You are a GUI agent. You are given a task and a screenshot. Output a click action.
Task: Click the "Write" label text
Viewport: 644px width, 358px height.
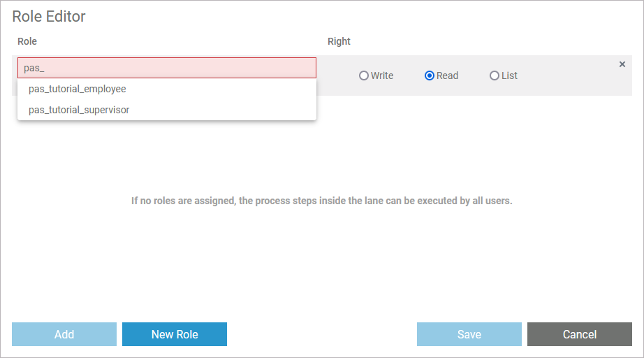coord(382,76)
